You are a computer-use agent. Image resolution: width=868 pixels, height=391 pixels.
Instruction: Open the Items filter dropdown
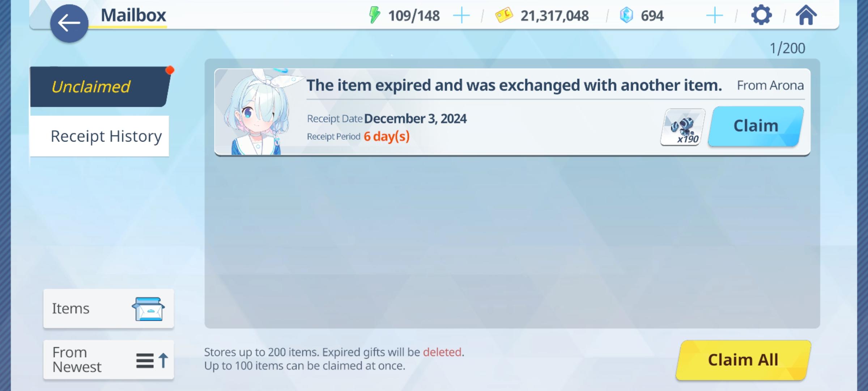[x=109, y=308]
